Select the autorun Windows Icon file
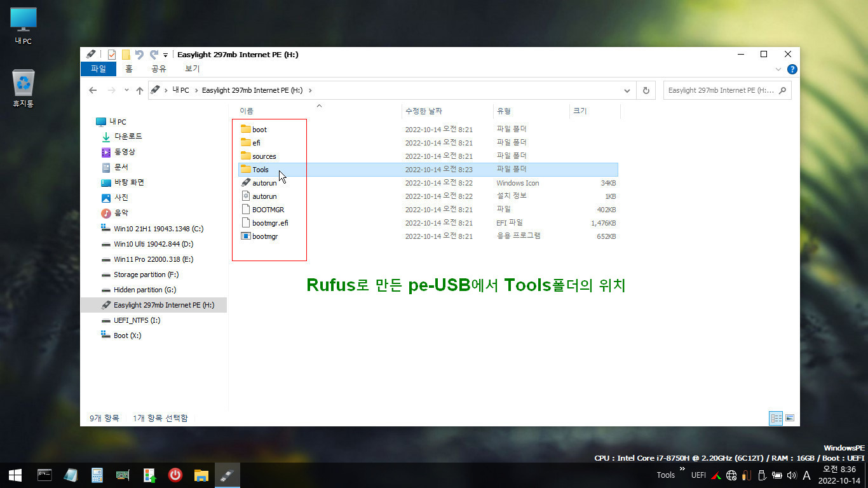Image resolution: width=868 pixels, height=488 pixels. point(264,183)
